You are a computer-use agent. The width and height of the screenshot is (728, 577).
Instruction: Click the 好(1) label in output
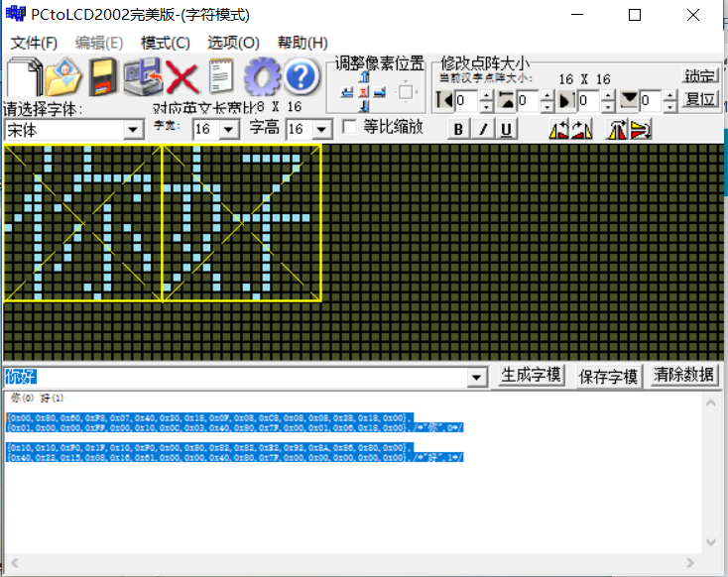coord(52,398)
